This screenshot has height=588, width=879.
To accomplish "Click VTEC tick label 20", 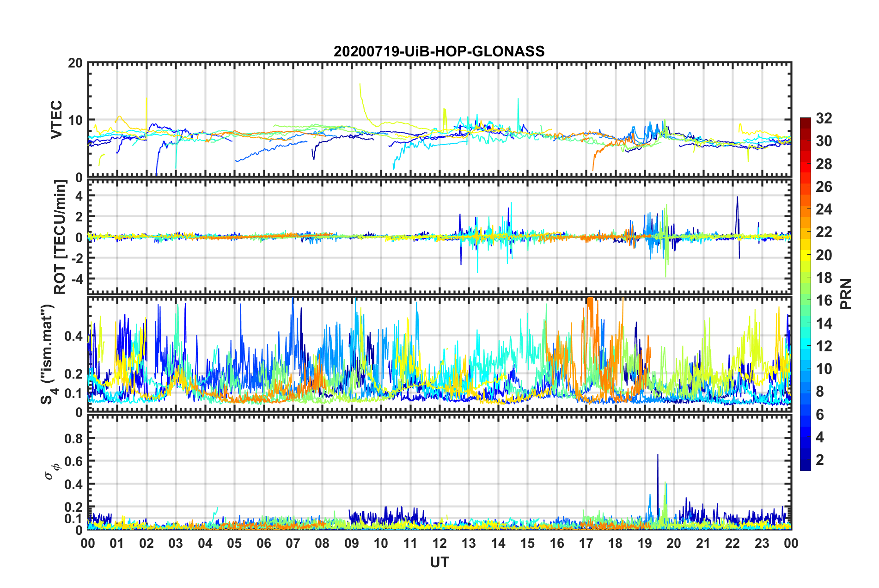I will click(x=75, y=63).
